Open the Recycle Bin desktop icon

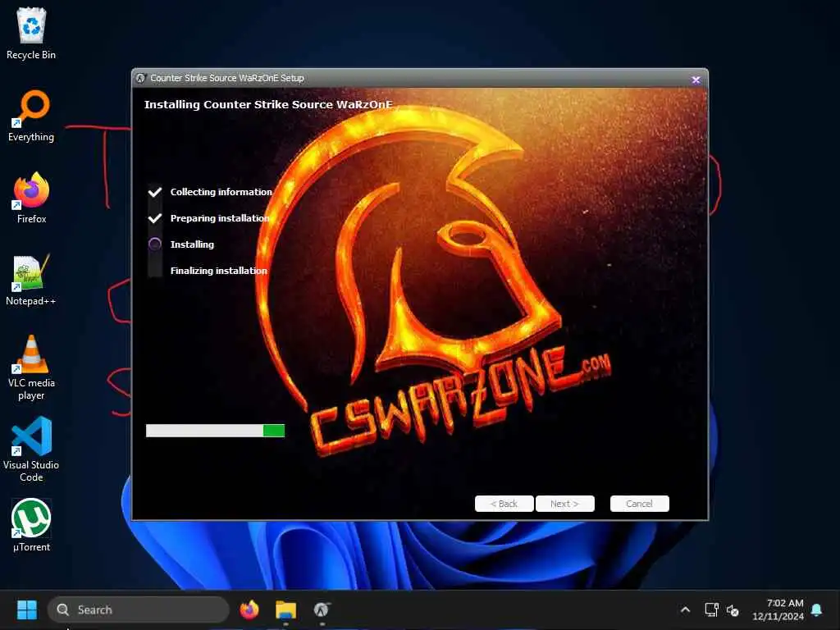[31, 34]
